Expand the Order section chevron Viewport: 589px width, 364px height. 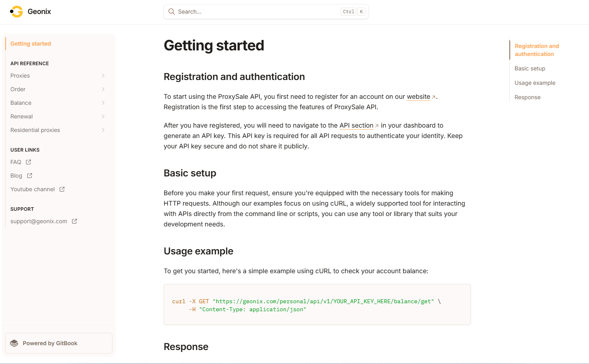coord(103,89)
